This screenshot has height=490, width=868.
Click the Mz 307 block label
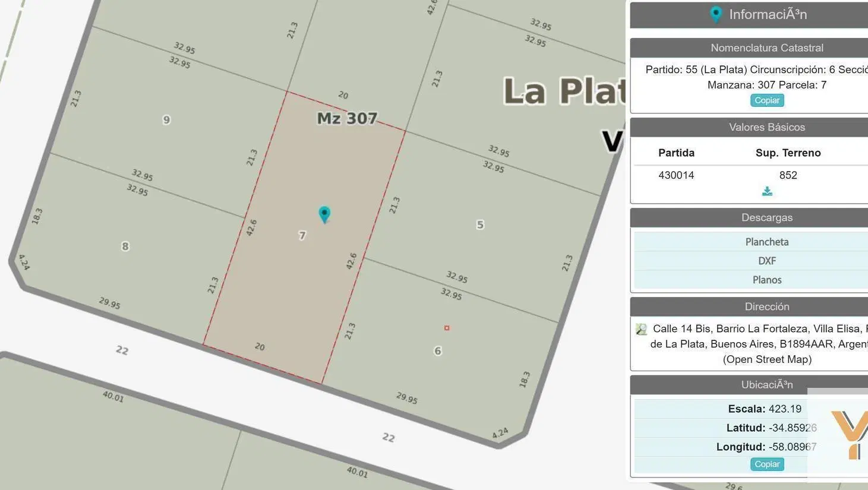click(x=347, y=118)
